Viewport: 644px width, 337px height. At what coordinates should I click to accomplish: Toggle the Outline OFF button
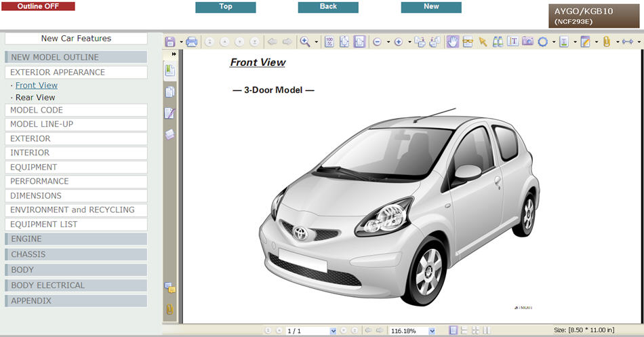(x=38, y=6)
